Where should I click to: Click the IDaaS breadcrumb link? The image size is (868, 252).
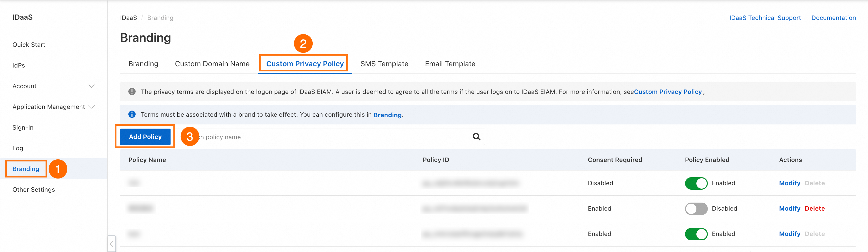click(128, 18)
